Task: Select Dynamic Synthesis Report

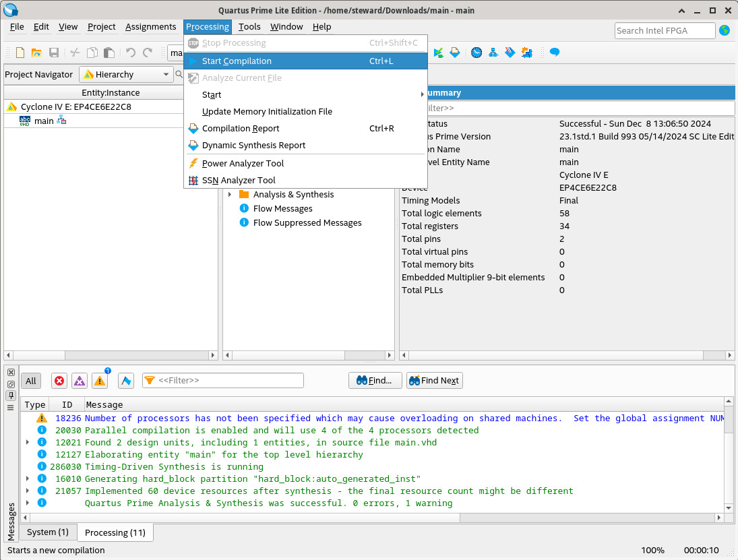Action: [x=305, y=146]
